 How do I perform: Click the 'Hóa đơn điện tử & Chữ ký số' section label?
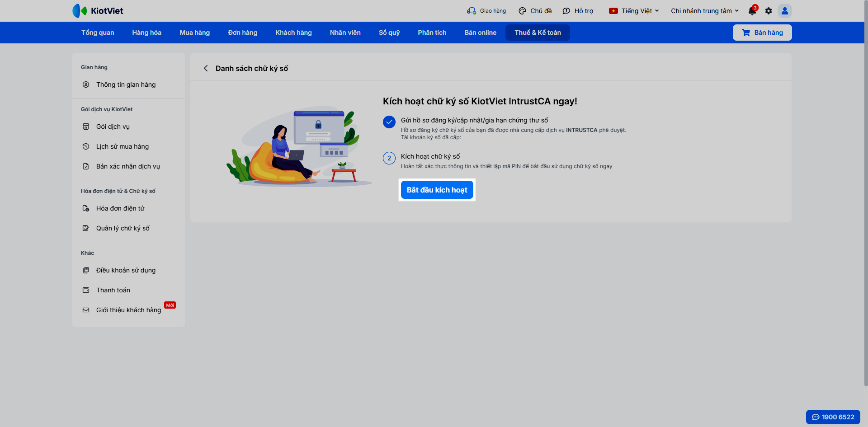[x=118, y=191]
